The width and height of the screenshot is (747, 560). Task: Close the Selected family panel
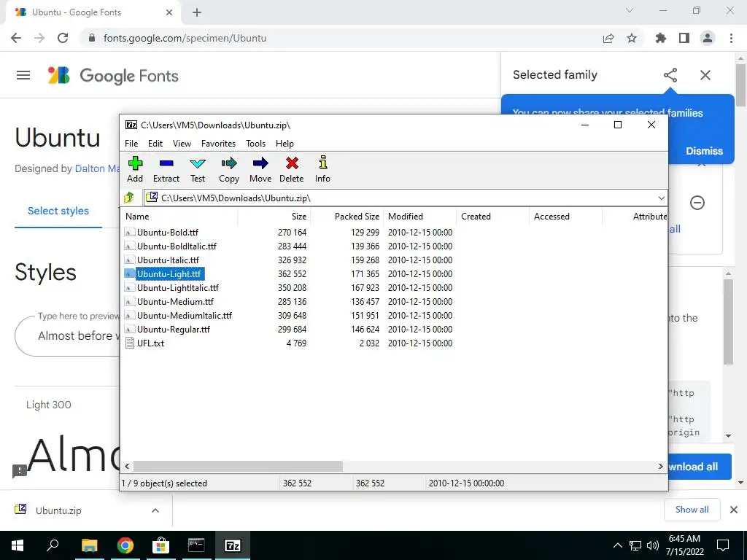click(705, 75)
